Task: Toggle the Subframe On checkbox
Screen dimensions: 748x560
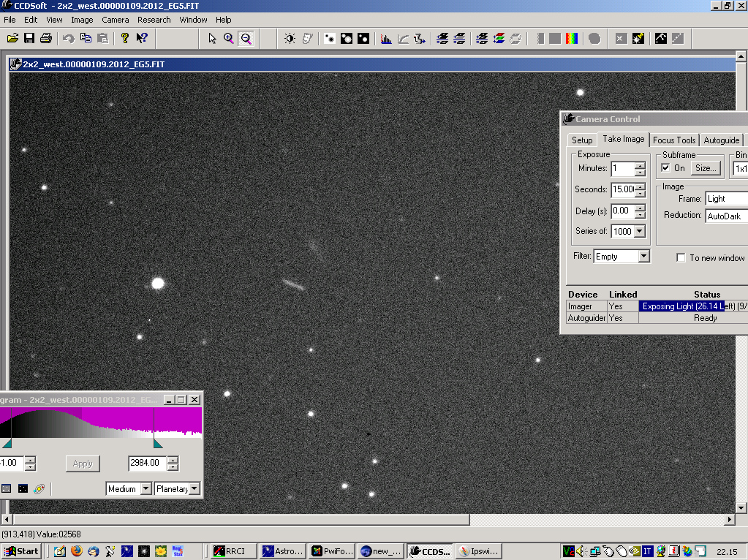Action: [665, 168]
